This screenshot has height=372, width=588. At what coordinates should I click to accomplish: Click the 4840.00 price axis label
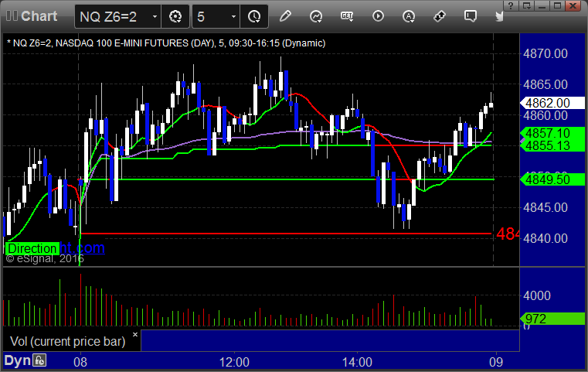(x=546, y=238)
